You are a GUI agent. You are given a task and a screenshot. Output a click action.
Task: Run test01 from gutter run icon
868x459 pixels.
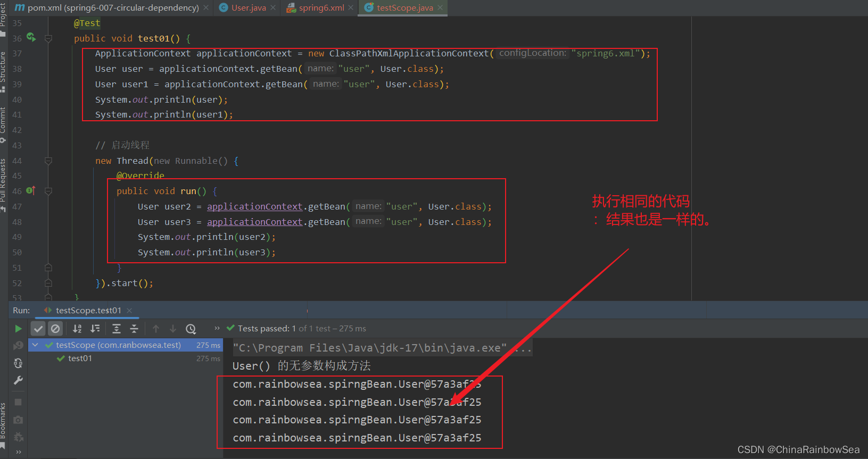click(x=31, y=37)
